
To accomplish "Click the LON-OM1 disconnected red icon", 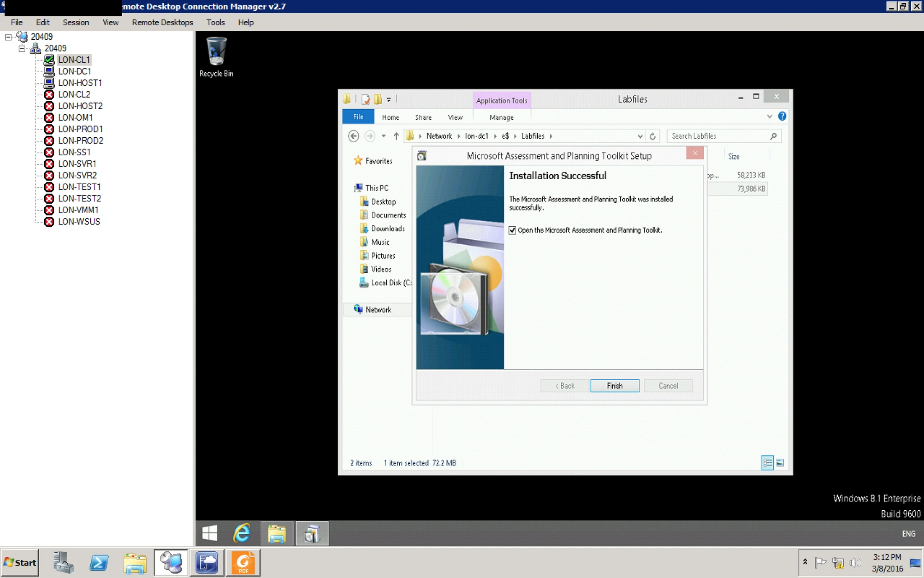I will coord(49,117).
